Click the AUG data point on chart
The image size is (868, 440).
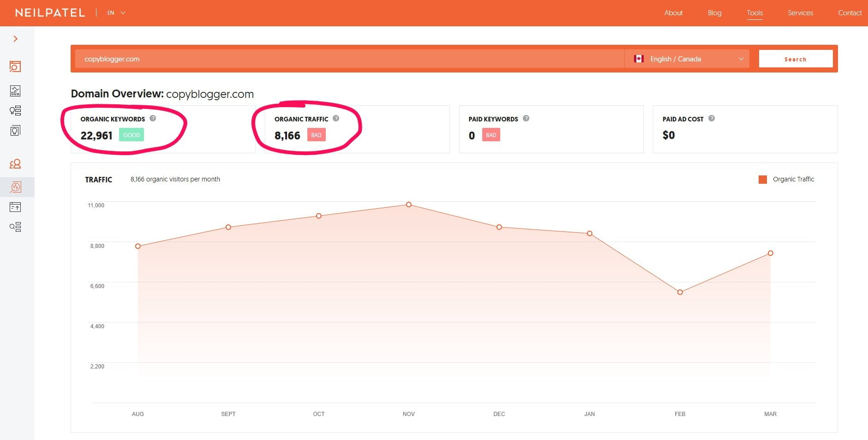[138, 246]
